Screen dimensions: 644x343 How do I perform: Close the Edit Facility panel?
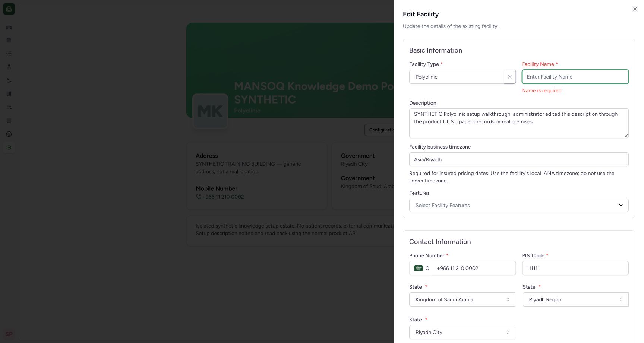(x=635, y=9)
